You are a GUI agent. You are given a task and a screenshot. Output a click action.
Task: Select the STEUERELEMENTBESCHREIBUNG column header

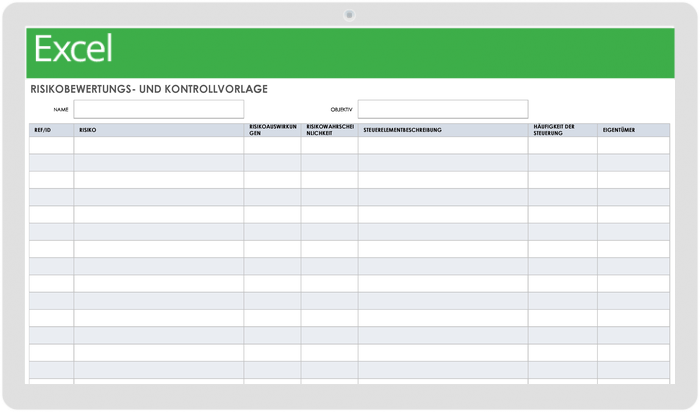(x=443, y=130)
